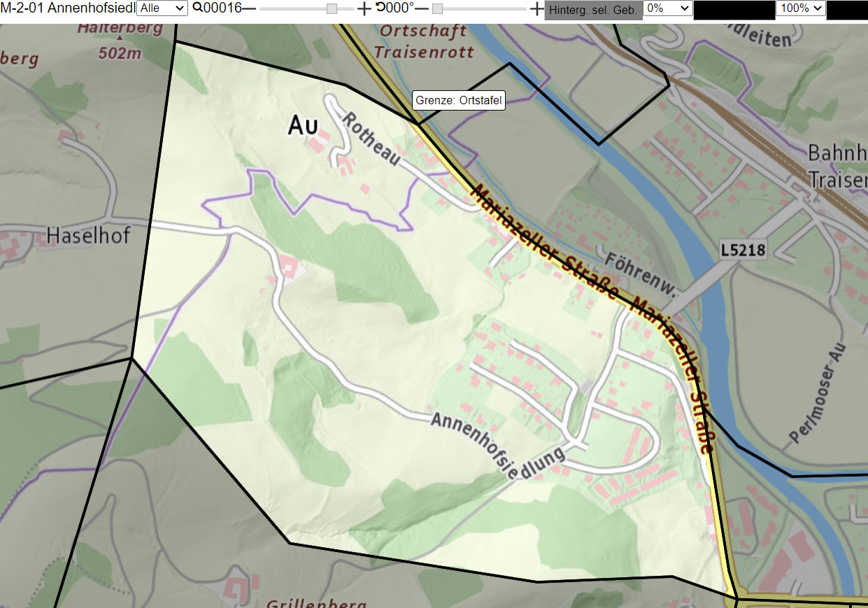Viewport: 868px width, 608px height.
Task: Click the Hinterg. sel. Geb. button
Action: click(x=593, y=10)
